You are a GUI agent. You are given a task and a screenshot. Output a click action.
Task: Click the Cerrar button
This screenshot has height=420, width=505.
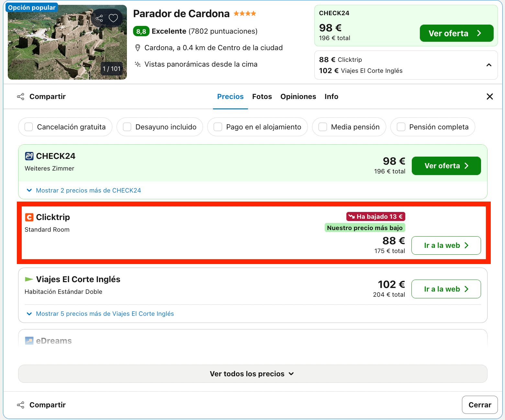tap(480, 405)
